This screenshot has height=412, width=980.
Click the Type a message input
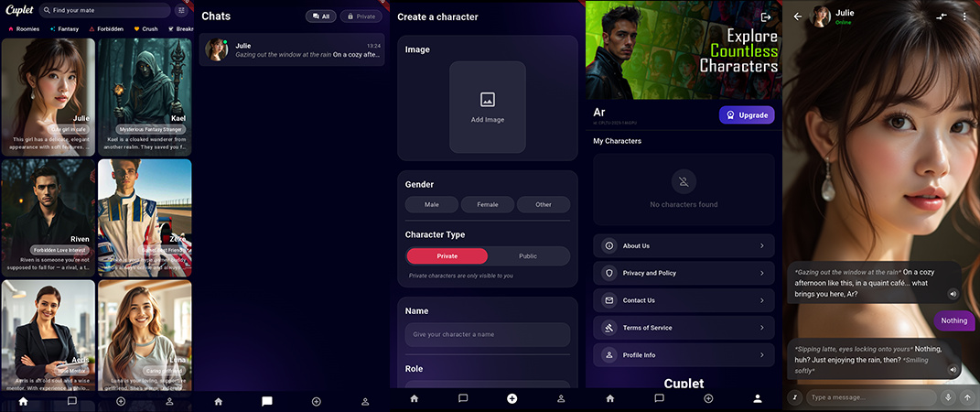pyautogui.click(x=871, y=397)
